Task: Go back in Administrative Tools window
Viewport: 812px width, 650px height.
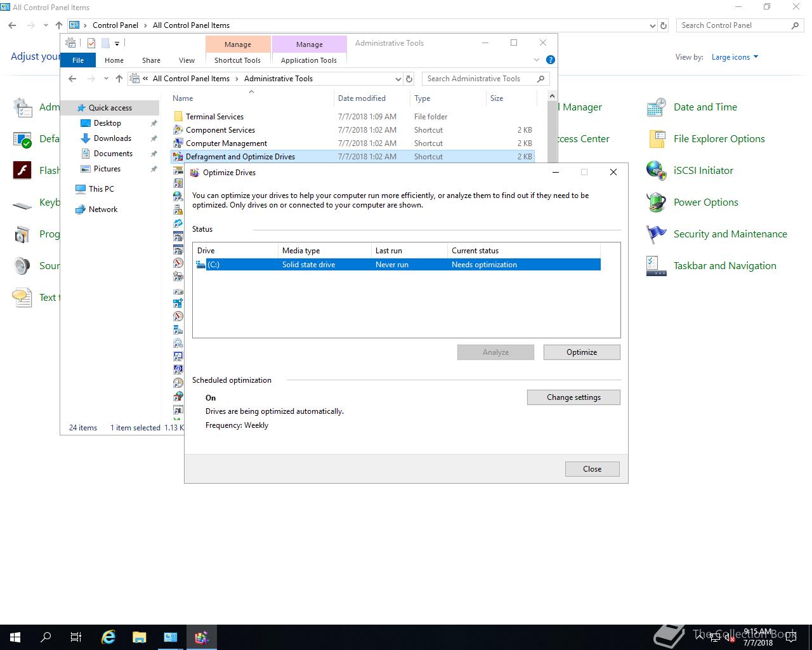Action: (x=72, y=79)
